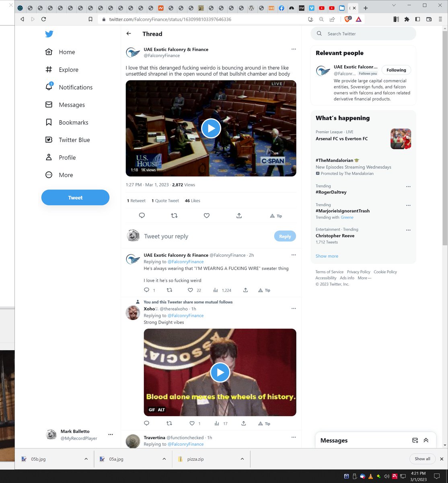Screen dimensions: 448x483
Task: Open #MarjorieIsIgnorantTrash trend options
Action: [x=408, y=205]
